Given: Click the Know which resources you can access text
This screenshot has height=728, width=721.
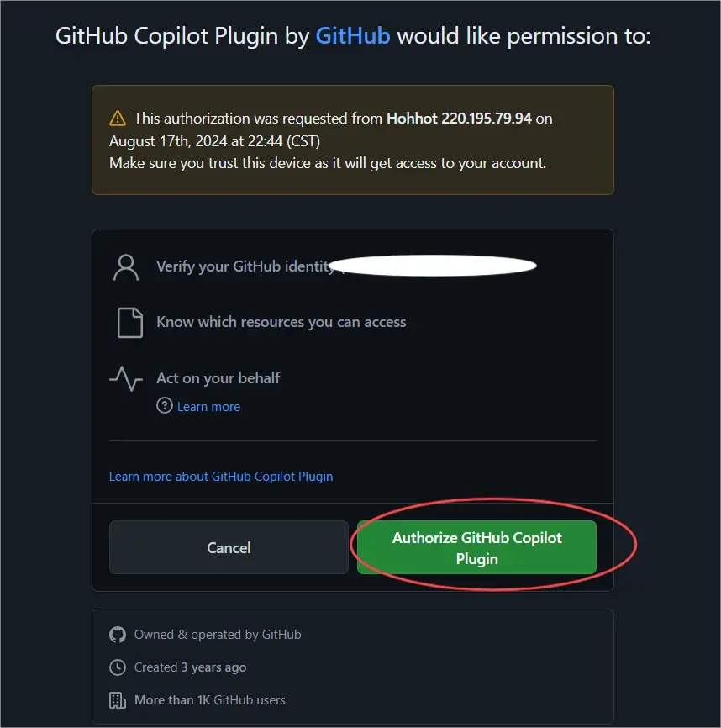Looking at the screenshot, I should pyautogui.click(x=281, y=322).
